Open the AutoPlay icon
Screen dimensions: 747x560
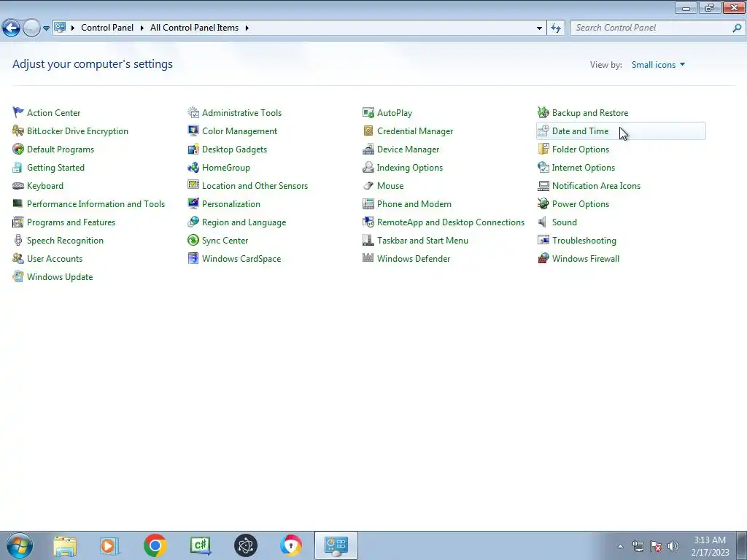click(x=368, y=112)
